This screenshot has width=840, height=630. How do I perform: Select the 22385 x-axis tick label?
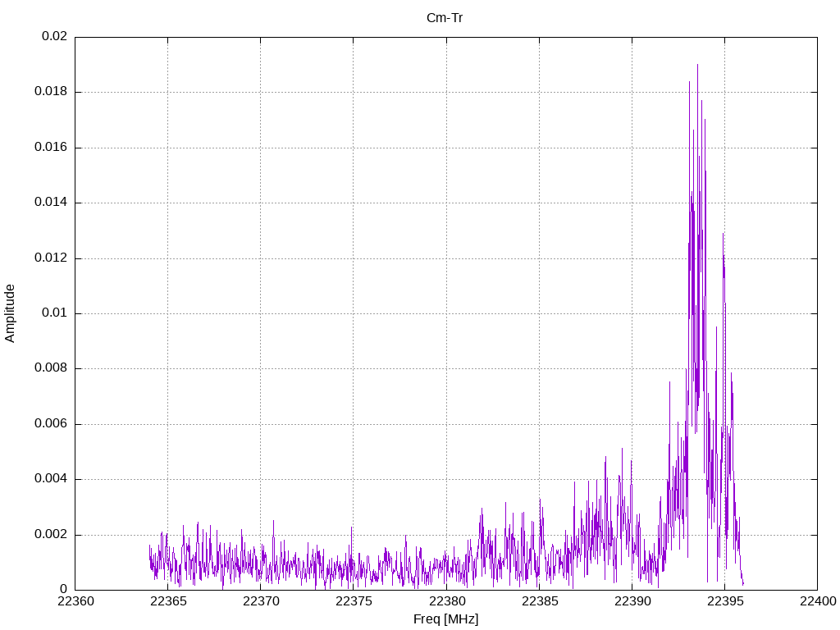point(538,601)
